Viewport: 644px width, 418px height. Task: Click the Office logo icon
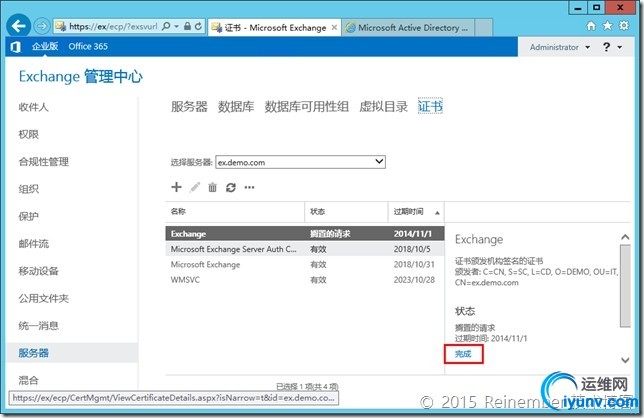[x=16, y=47]
